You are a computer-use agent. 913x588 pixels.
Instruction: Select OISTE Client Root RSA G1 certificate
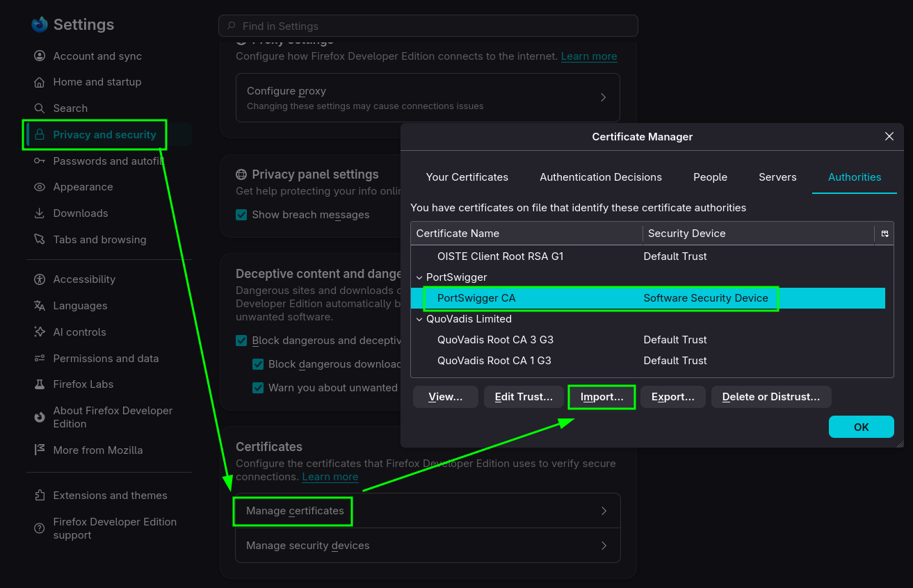648,256
